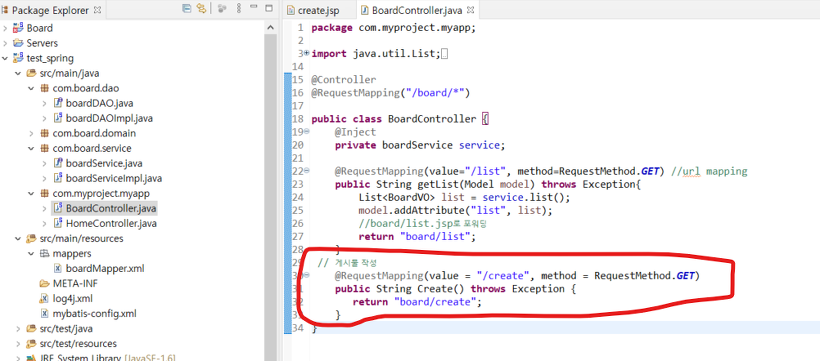Minimize the Package Explorer view

254,7
